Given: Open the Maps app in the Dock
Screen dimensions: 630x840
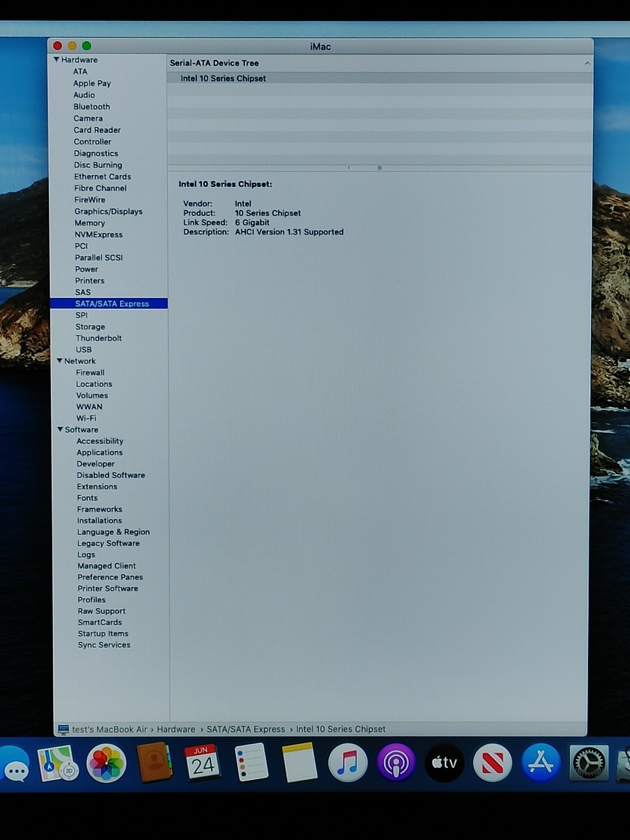Looking at the screenshot, I should click(58, 763).
